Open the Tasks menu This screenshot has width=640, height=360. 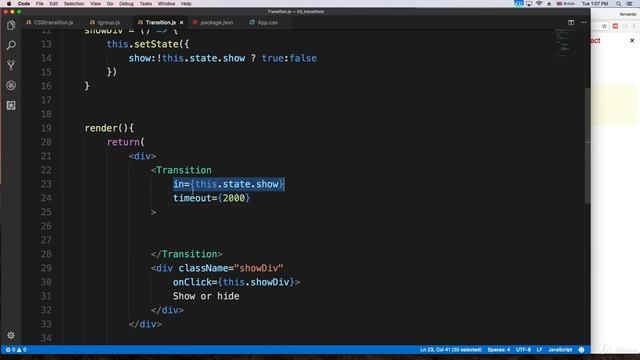click(x=146, y=3)
